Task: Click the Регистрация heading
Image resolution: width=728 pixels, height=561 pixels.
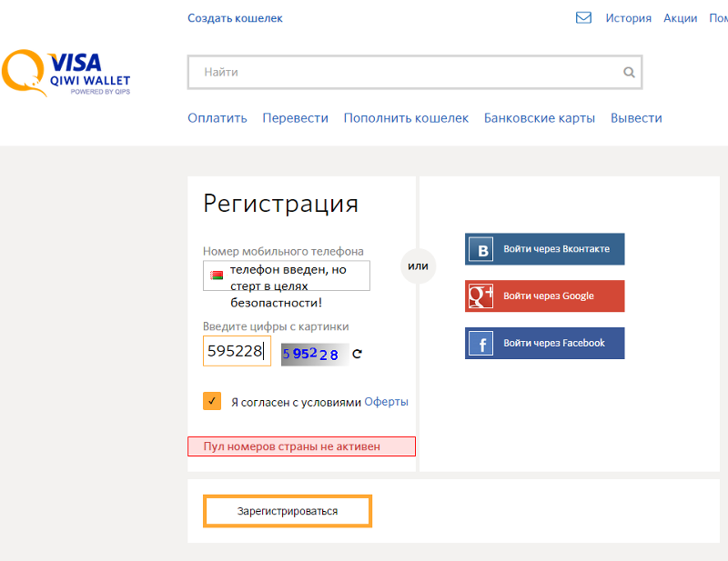Action: point(280,205)
